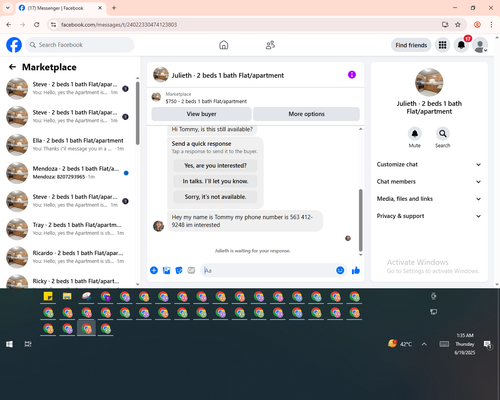Click the taskbar clock showing 1:35 AM
Screen dimensions: 500x400
(x=465, y=344)
